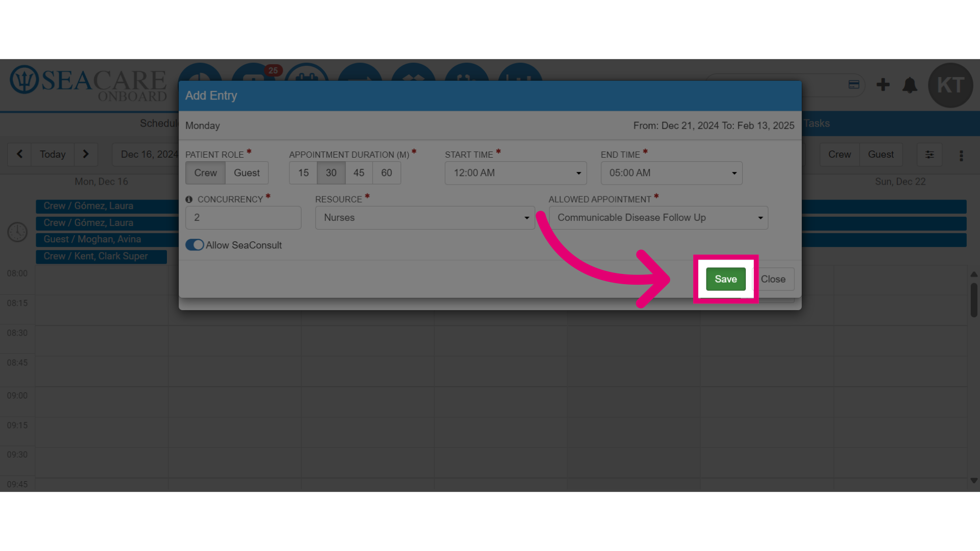This screenshot has width=980, height=551.
Task: Click the Concurrency input field
Action: [243, 218]
